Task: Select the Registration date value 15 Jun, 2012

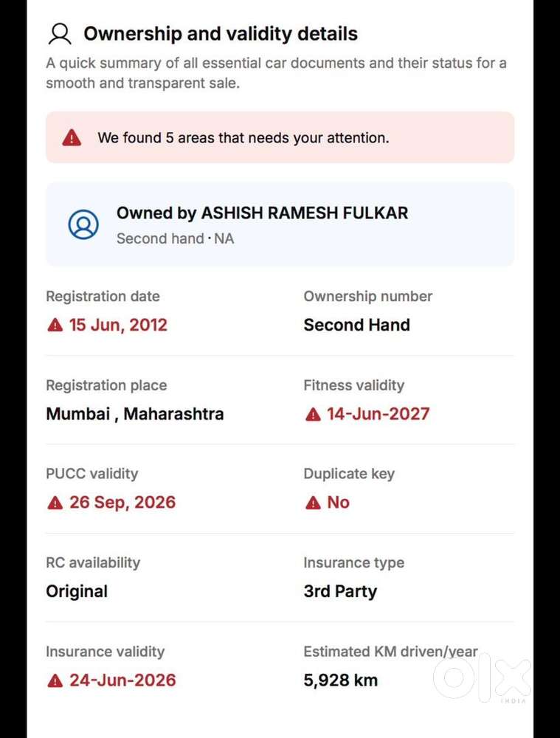Action: tap(118, 325)
